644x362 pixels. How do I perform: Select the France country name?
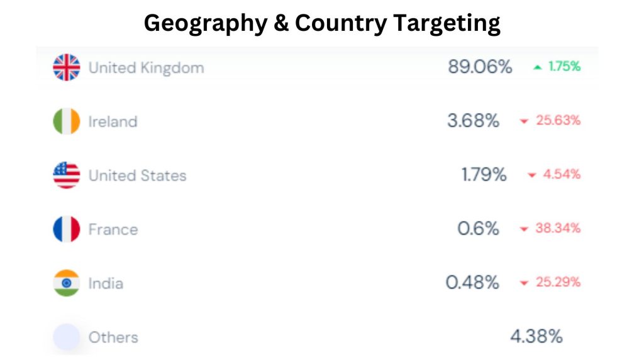tap(113, 229)
